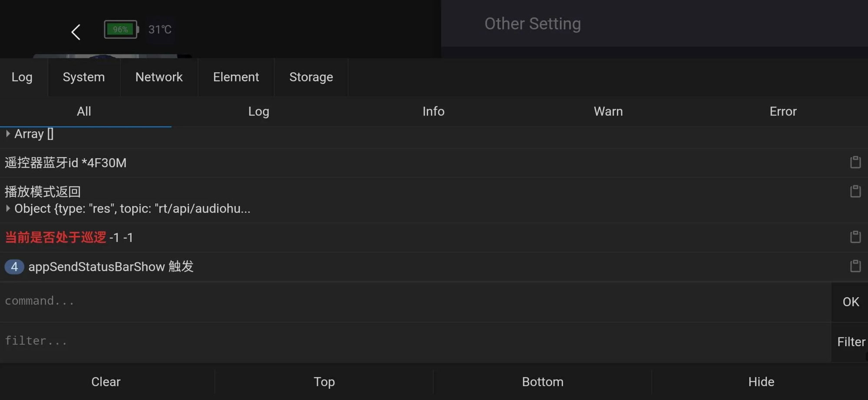
Task: Open the Element tab
Action: [236, 77]
